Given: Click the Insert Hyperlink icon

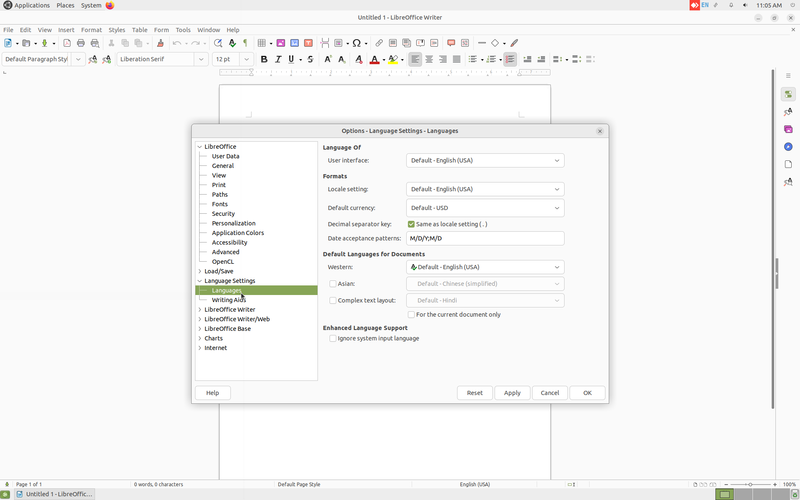Looking at the screenshot, I should [379, 43].
